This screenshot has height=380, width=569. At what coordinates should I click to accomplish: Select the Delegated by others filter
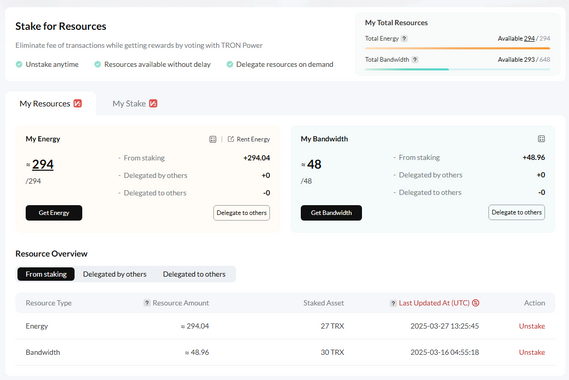coord(115,274)
